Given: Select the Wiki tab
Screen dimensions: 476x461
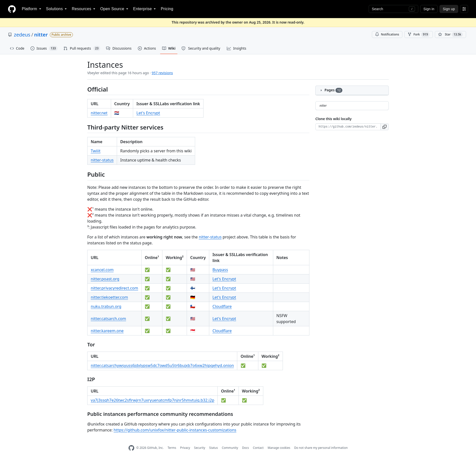Looking at the screenshot, I should click(169, 48).
